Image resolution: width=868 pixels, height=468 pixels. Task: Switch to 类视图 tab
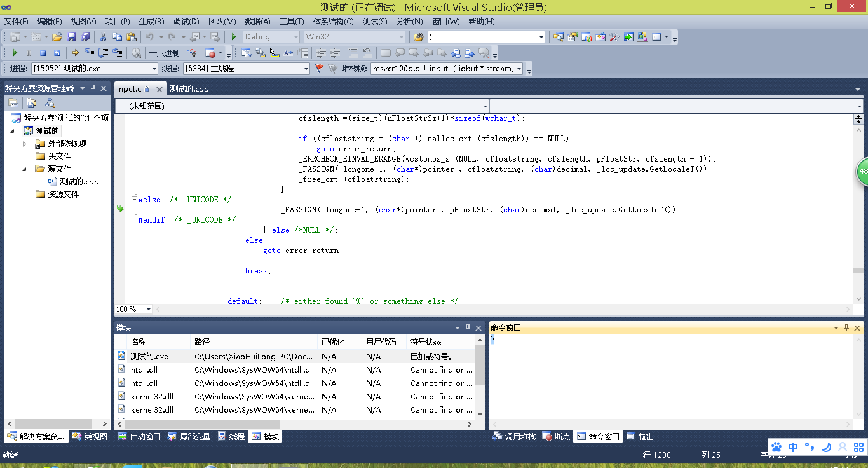click(x=90, y=436)
